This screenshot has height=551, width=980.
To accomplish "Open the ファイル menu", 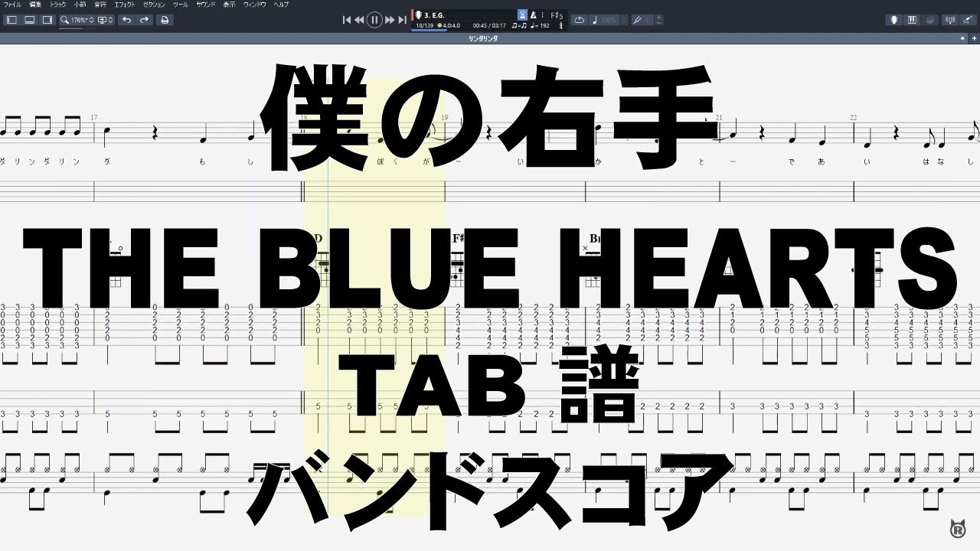I will tap(12, 5).
